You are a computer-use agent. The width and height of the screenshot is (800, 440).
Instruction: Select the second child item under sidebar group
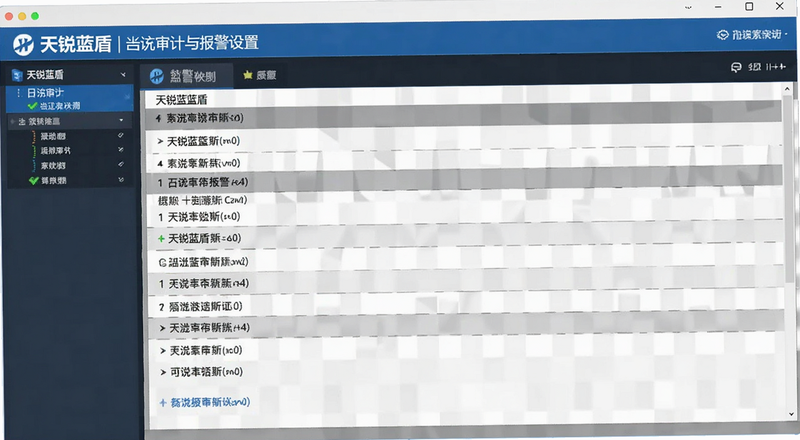click(x=56, y=151)
